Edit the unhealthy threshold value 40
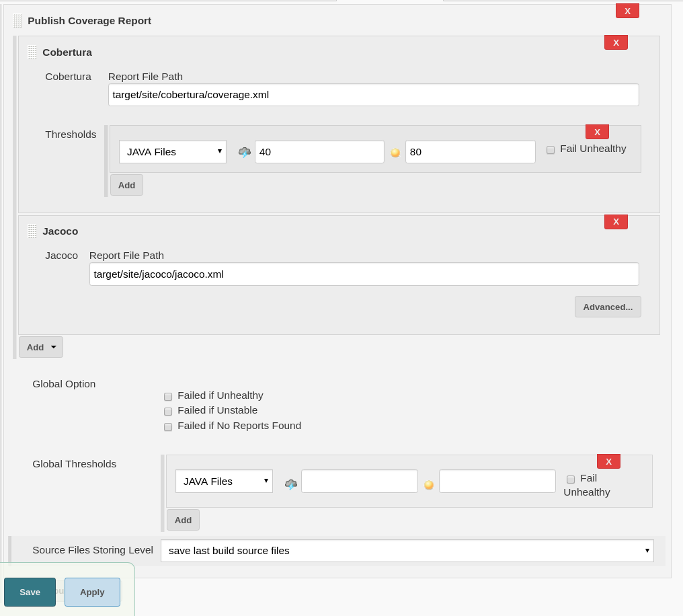Viewport: 683px width, 616px height. click(x=319, y=151)
